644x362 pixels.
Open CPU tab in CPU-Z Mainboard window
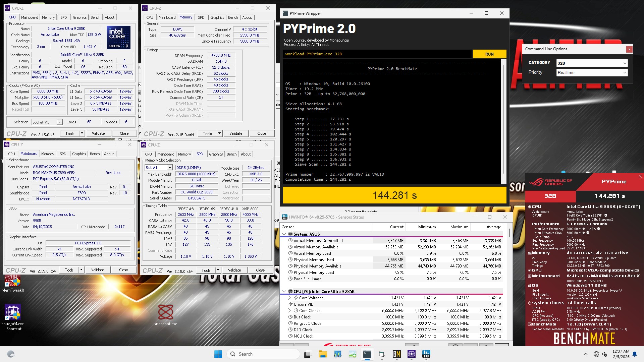[12, 154]
